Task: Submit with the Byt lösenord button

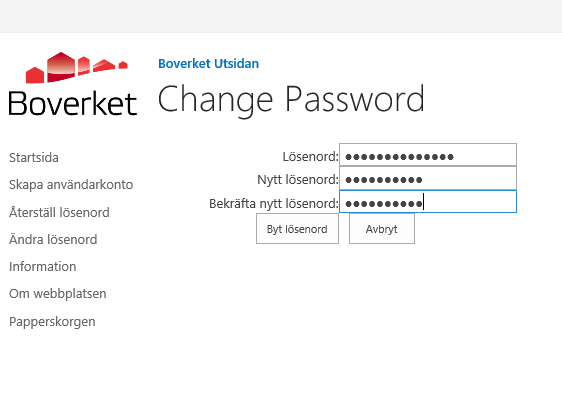Action: click(297, 229)
